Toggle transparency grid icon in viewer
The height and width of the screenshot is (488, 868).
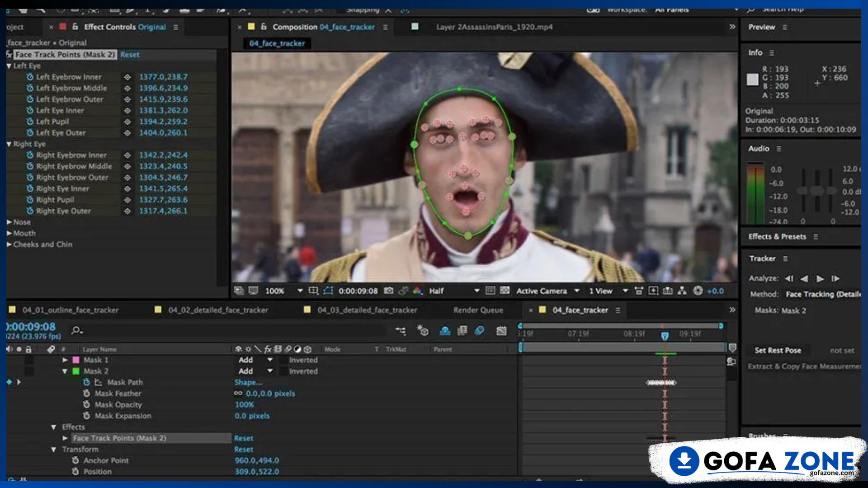tap(505, 291)
